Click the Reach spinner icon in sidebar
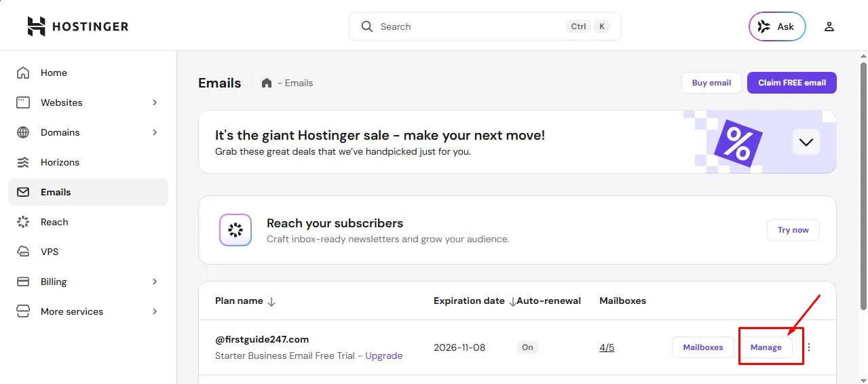This screenshot has width=868, height=384. click(x=23, y=222)
